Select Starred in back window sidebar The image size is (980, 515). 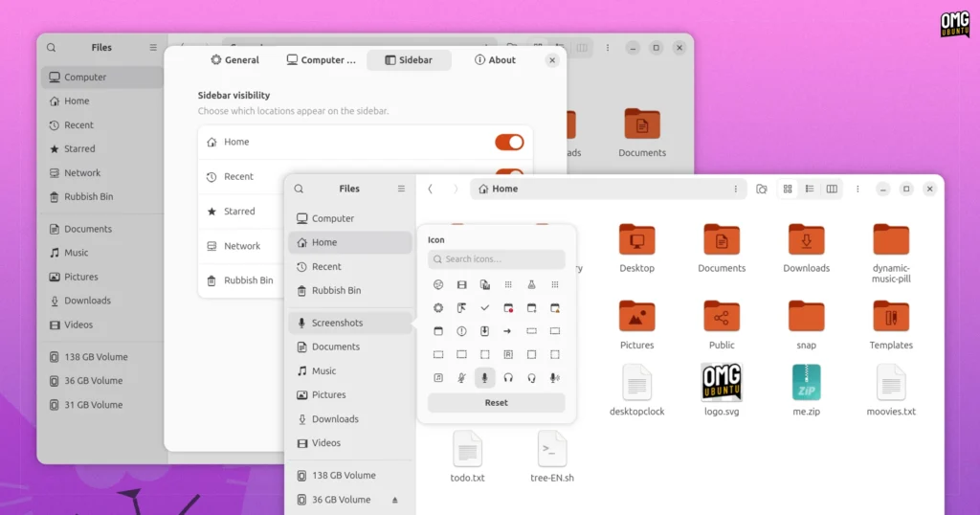click(x=102, y=148)
